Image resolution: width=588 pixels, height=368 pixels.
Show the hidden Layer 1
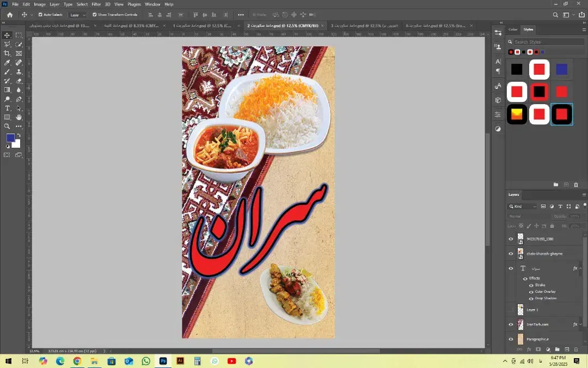point(511,310)
